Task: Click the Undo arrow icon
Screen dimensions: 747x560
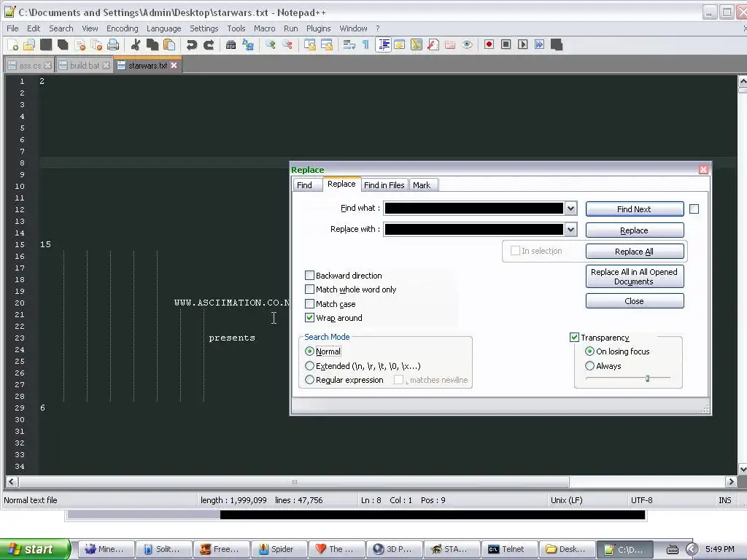Action: coord(192,44)
